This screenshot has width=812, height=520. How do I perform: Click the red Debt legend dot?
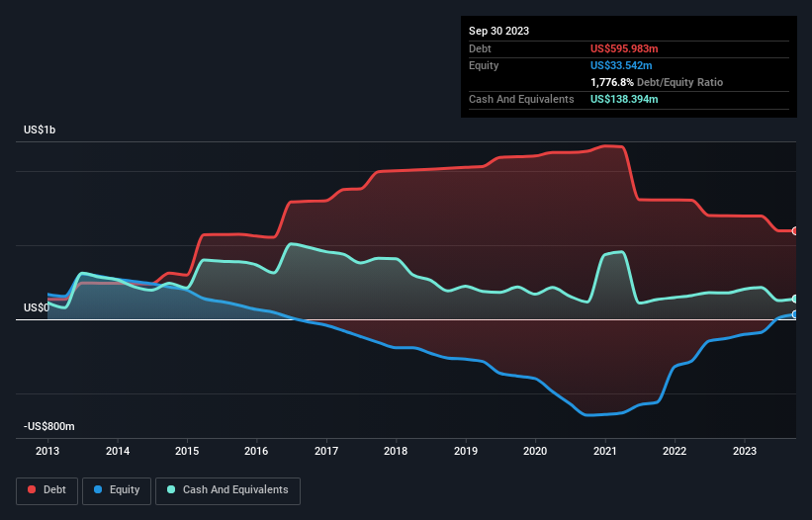(32, 489)
